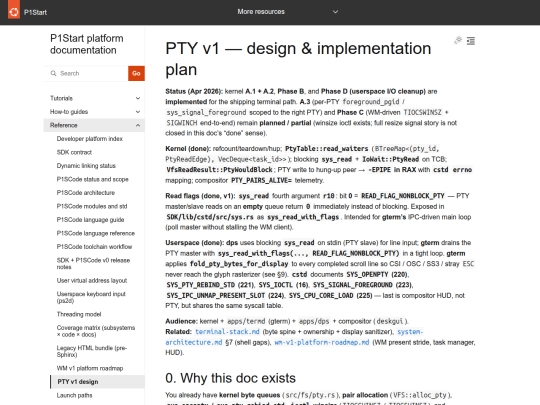Click the PTY v1 page heading
The height and width of the screenshot is (405, 540).
coord(298,59)
